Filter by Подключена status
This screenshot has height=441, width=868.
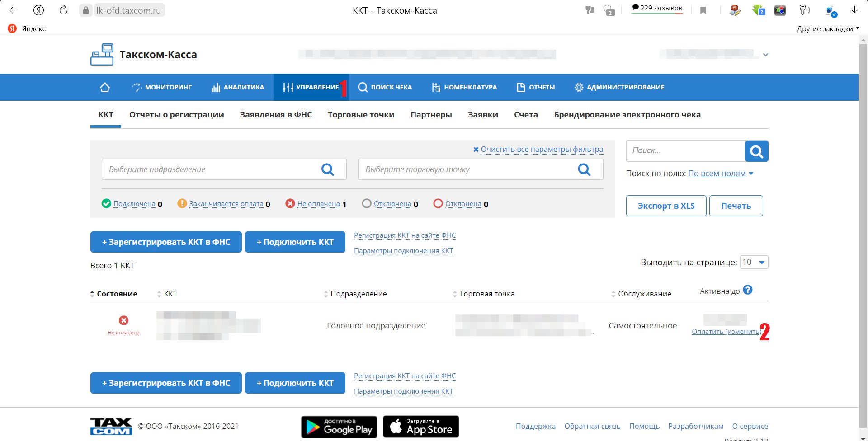[x=134, y=204]
